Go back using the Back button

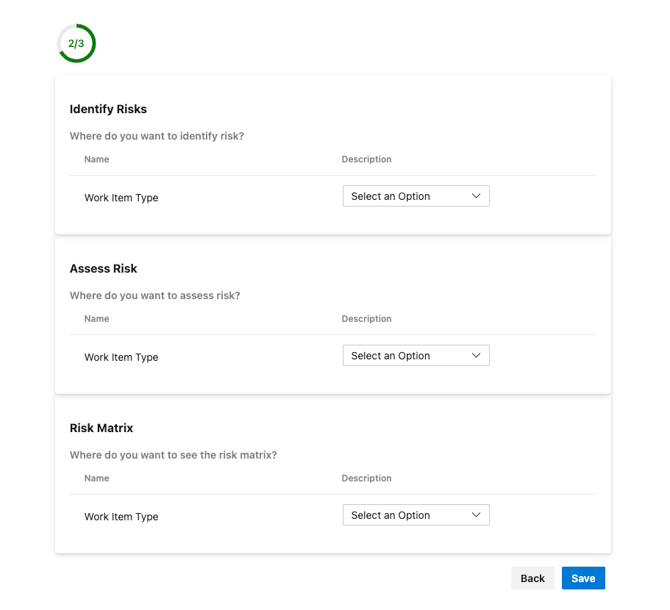[532, 579]
